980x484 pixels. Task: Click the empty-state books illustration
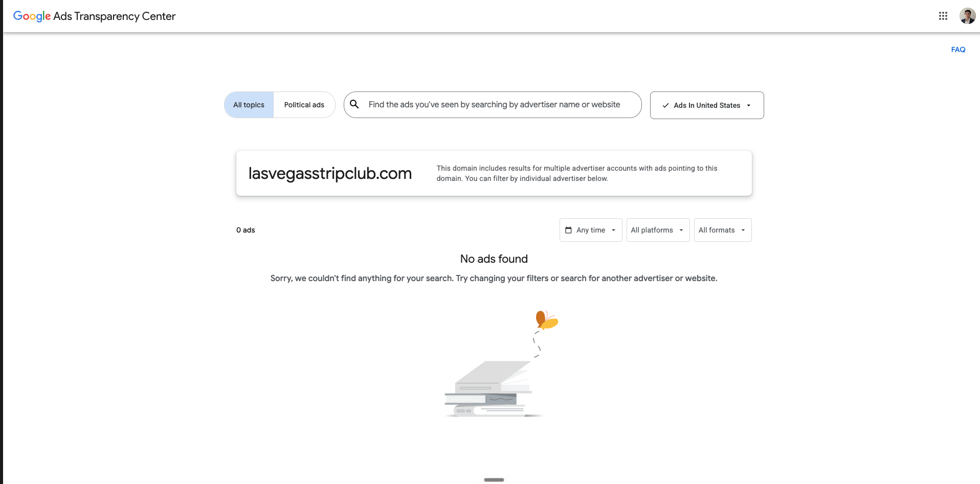click(501, 364)
